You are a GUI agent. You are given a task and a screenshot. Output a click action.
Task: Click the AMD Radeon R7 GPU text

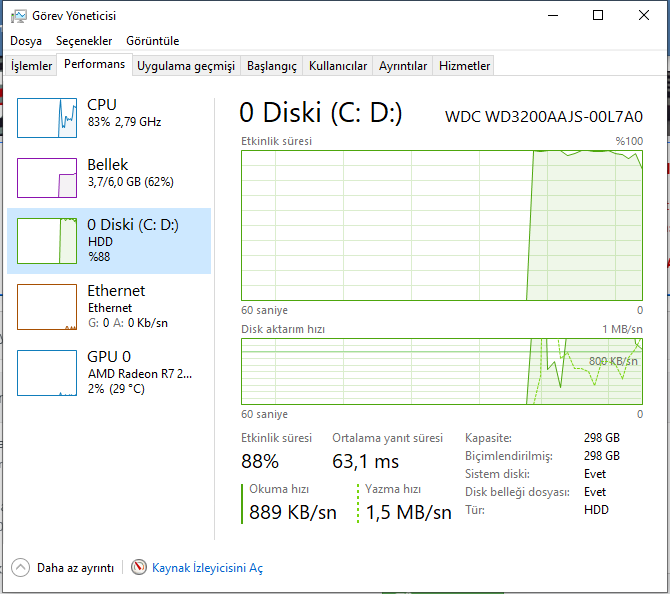coord(140,374)
